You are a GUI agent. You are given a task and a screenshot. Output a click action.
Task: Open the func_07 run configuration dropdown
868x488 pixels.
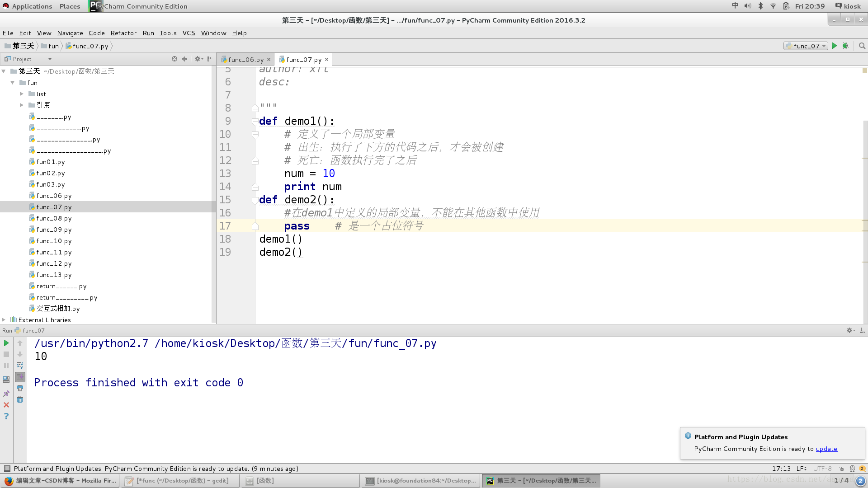click(x=806, y=46)
